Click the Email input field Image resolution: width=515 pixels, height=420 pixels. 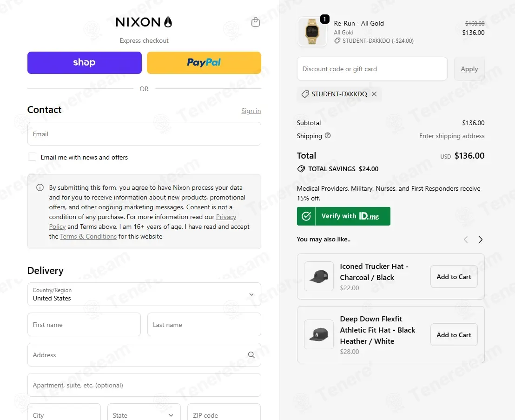(144, 134)
